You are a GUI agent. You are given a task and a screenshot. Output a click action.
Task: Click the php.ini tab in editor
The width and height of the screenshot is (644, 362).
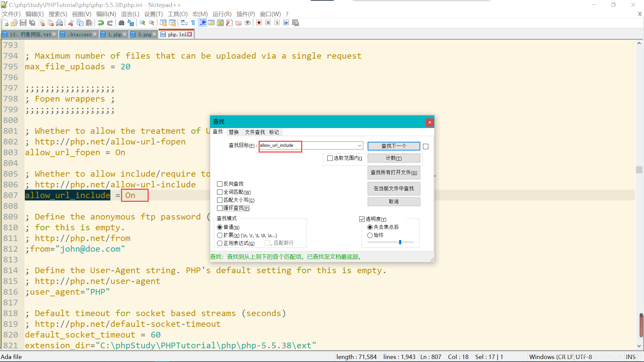click(x=174, y=34)
